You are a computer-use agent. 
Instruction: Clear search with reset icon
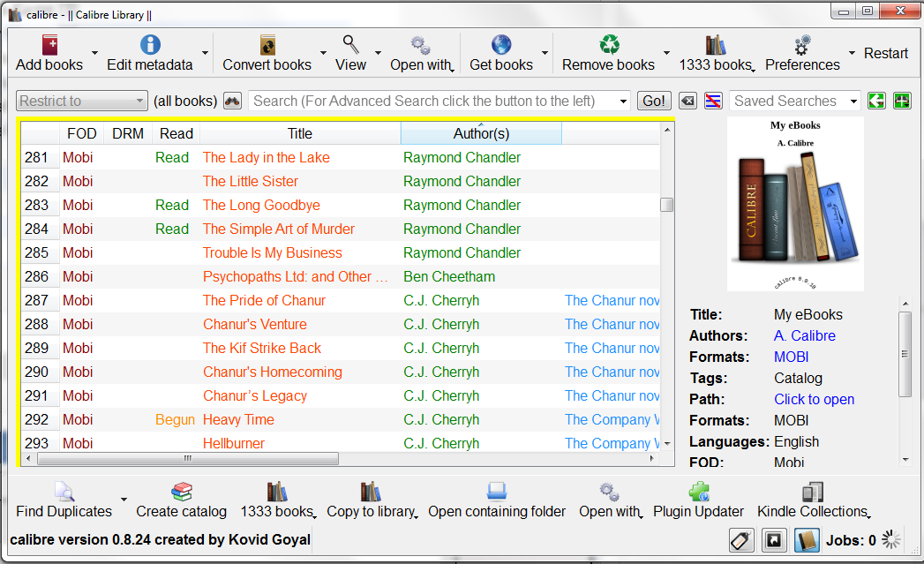coord(687,101)
